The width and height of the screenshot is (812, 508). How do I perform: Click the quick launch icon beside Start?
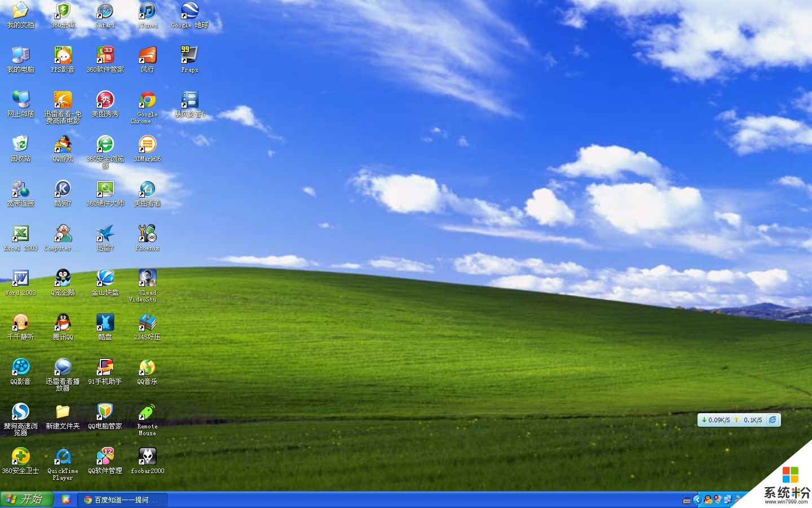click(x=66, y=500)
